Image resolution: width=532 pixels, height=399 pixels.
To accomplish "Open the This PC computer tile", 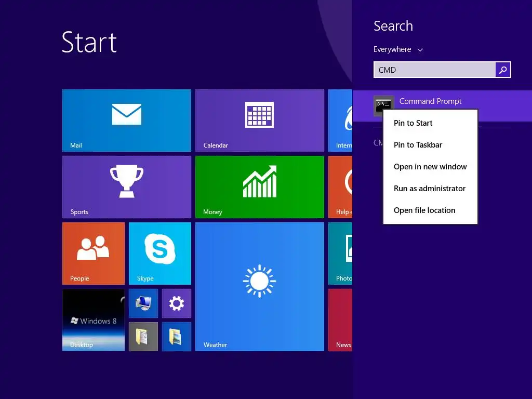I will (x=143, y=303).
